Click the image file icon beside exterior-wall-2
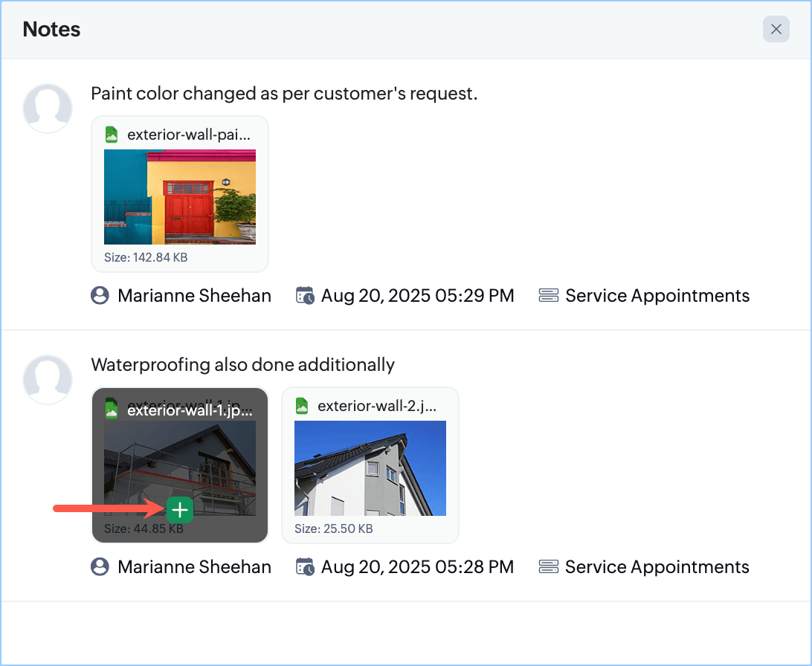The image size is (812, 666). 302,406
